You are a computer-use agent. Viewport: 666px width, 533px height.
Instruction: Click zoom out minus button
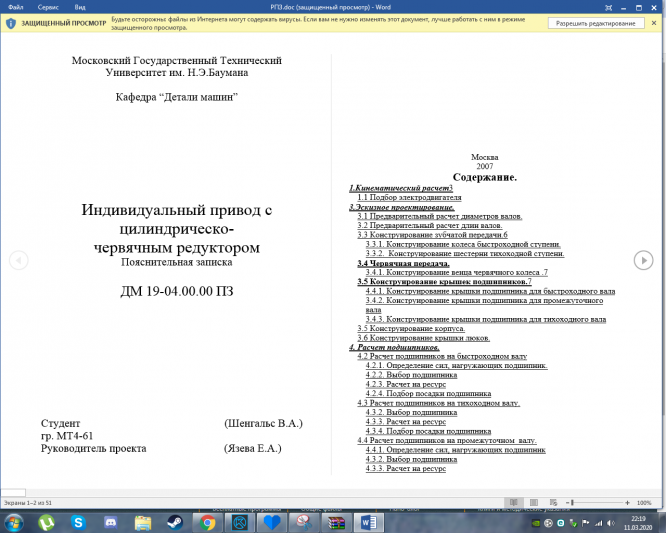(567, 503)
